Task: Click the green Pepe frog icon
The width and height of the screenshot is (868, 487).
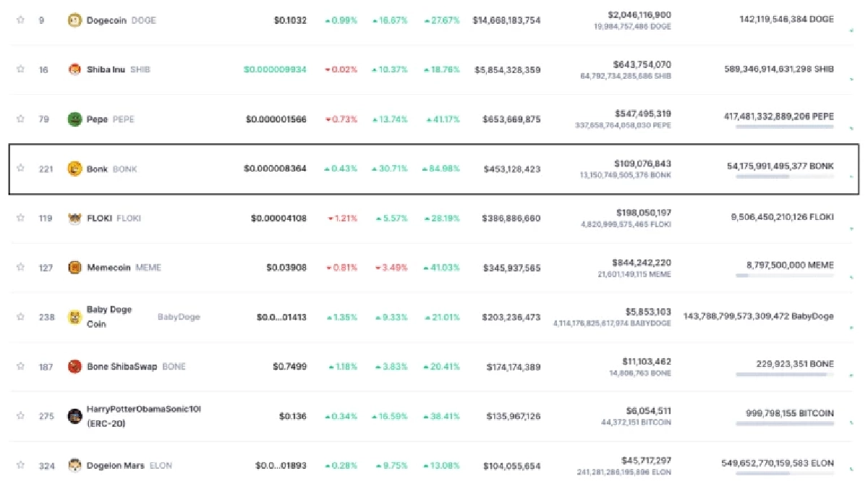Action: tap(74, 119)
